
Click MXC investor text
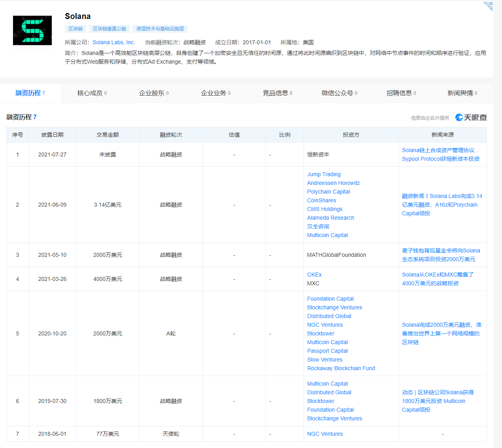[313, 283]
